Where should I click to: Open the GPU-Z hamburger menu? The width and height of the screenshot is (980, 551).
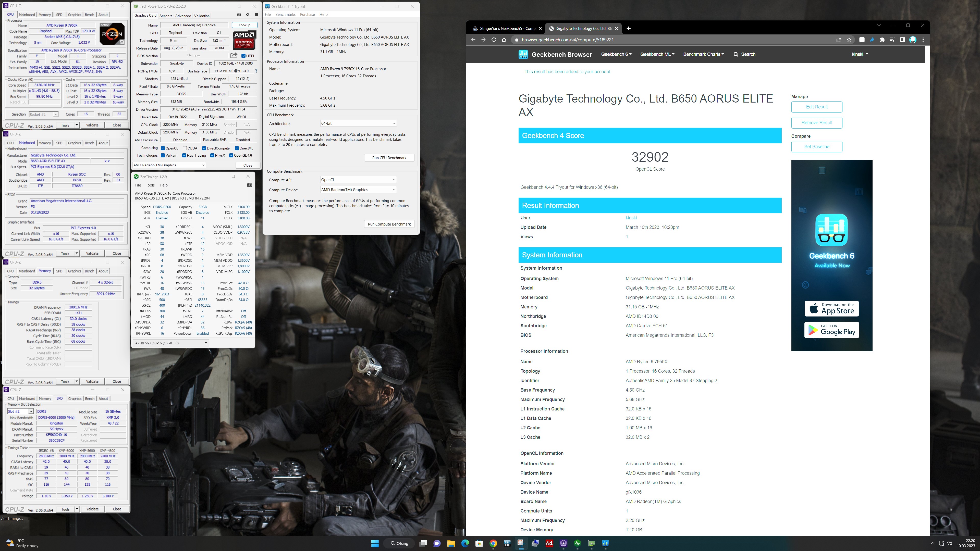pos(256,15)
